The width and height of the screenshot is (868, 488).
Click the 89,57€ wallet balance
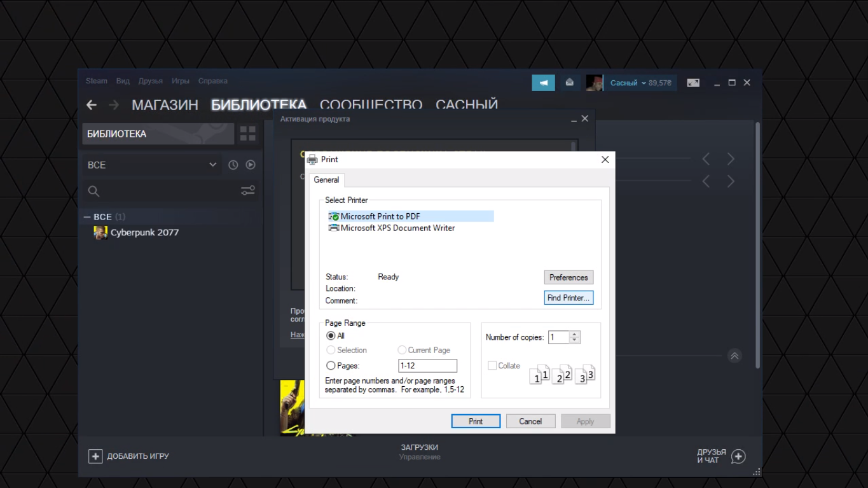point(660,83)
